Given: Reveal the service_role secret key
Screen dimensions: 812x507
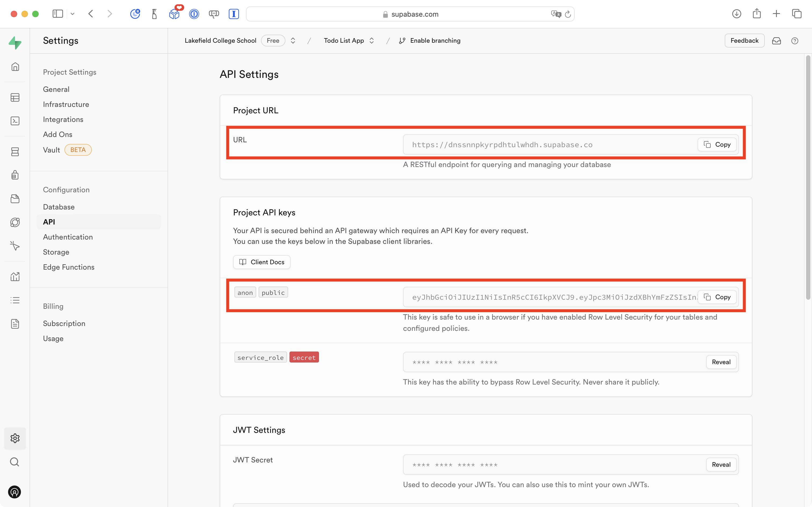Looking at the screenshot, I should click(721, 362).
